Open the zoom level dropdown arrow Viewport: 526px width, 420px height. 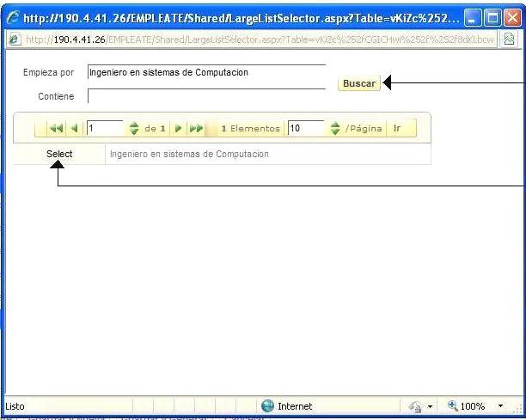pyautogui.click(x=501, y=406)
